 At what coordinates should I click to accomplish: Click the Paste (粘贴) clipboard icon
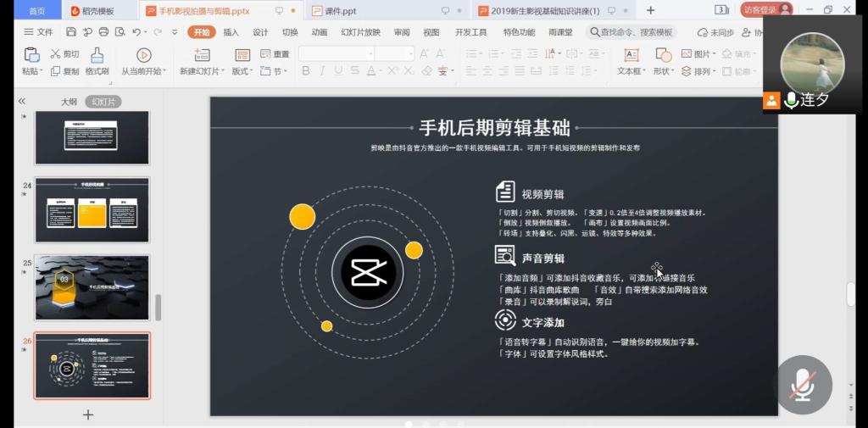(x=31, y=55)
